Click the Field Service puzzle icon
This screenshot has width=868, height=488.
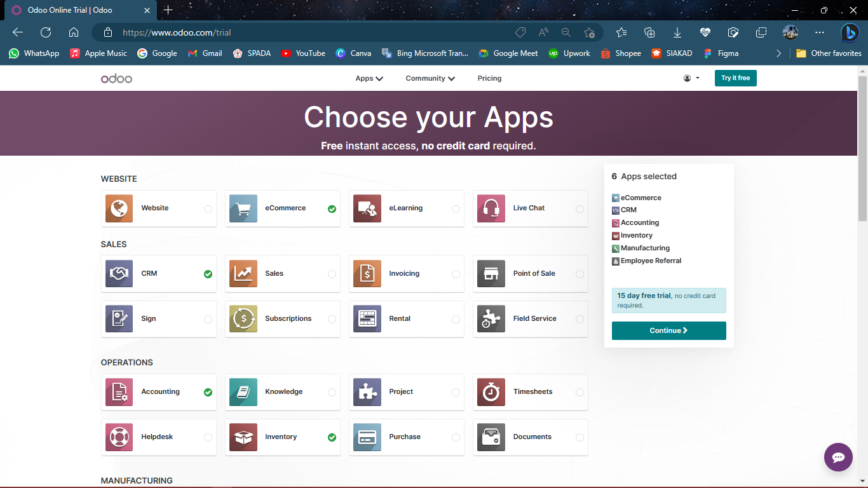coord(491,319)
